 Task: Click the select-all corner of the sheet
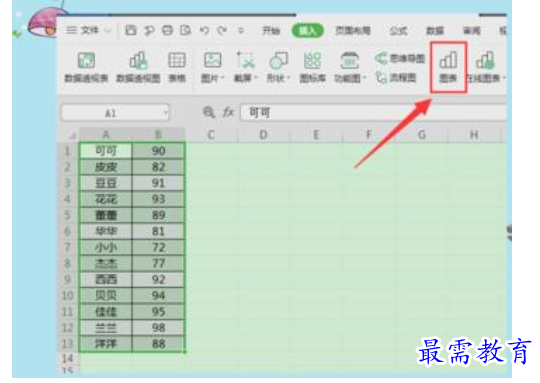click(70, 135)
